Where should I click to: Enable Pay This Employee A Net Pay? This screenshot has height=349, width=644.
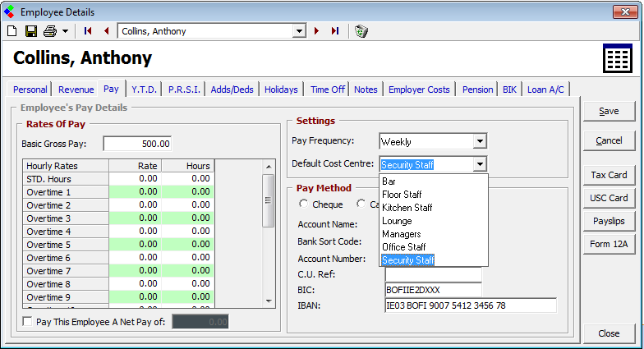29,322
